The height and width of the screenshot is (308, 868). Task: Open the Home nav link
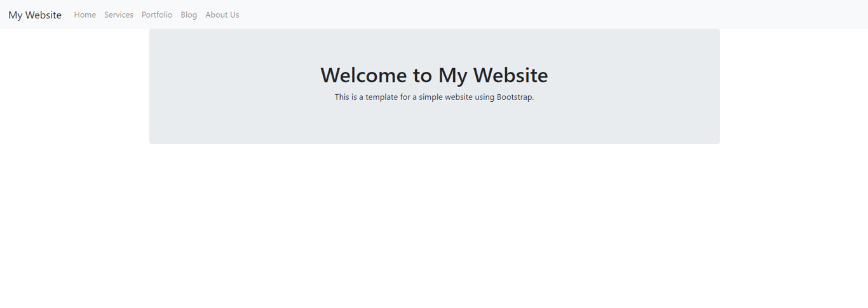(x=85, y=15)
